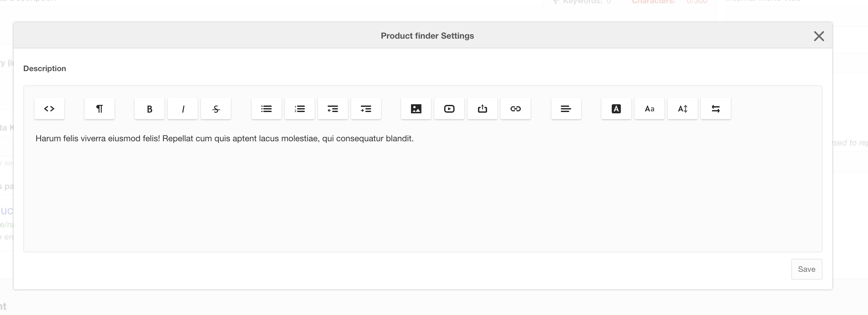
Task: Insert a numbered list
Action: tap(299, 109)
